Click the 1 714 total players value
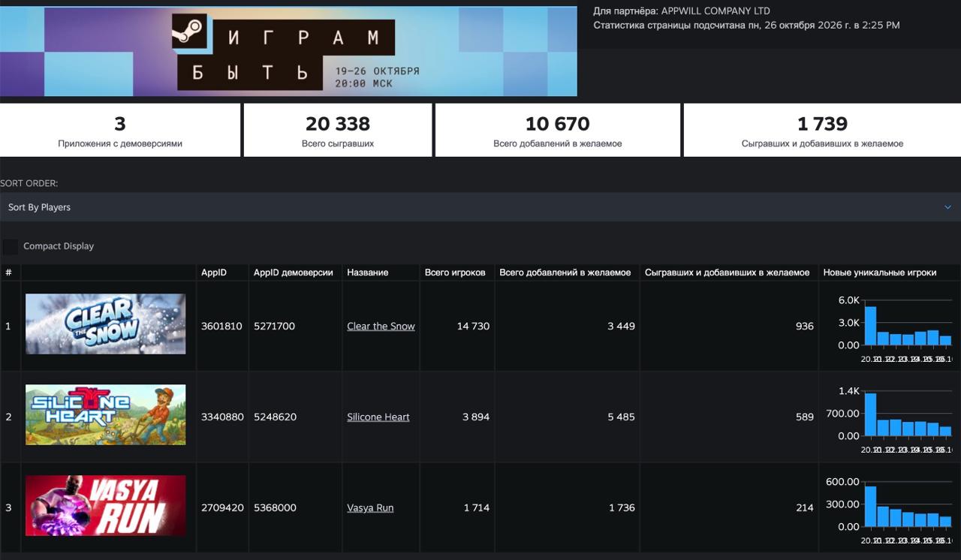Screen dimensions: 961x560 [477, 508]
